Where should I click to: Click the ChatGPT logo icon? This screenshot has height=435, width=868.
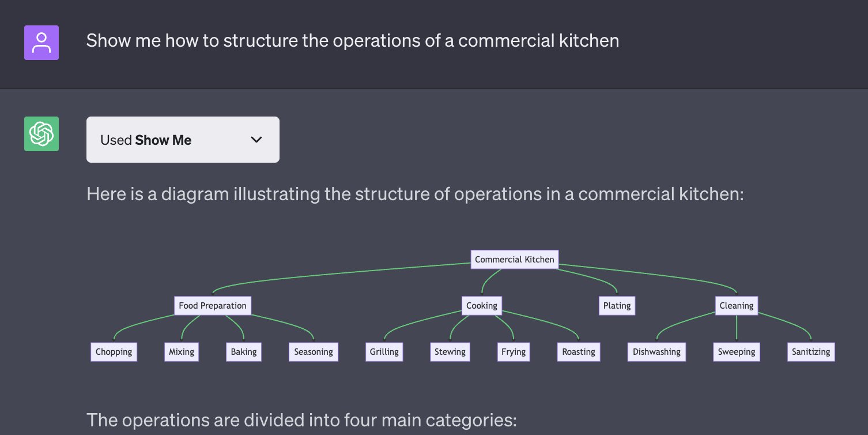[41, 134]
